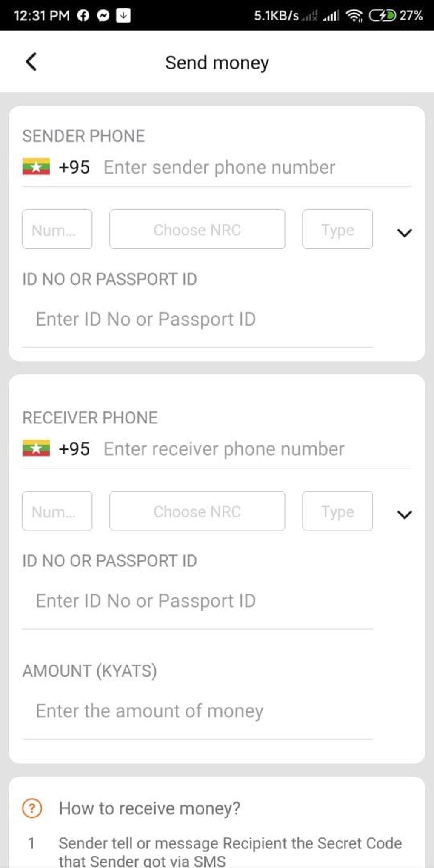Viewport: 434px width, 868px height.
Task: Select the Send money title header
Action: pos(217,62)
